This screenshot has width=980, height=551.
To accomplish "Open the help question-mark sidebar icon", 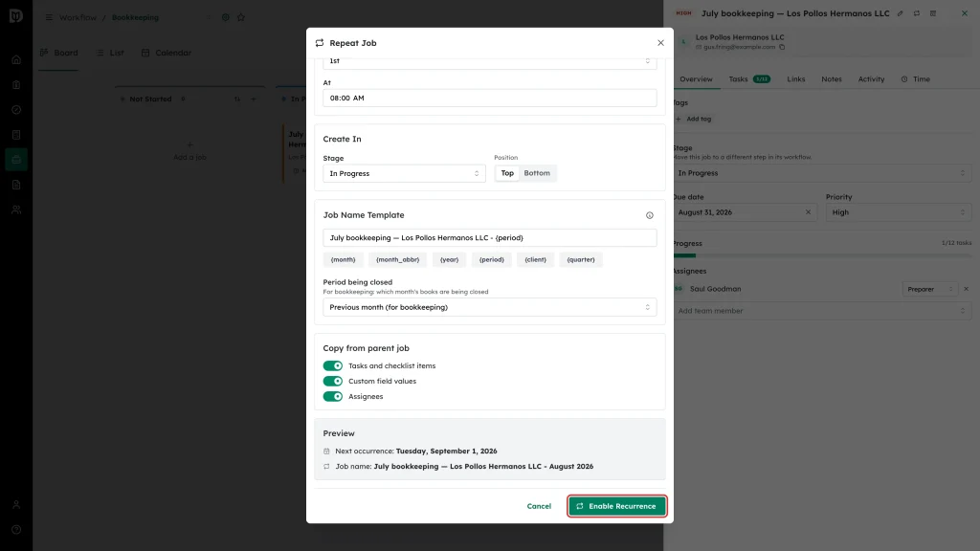I will 16,530.
